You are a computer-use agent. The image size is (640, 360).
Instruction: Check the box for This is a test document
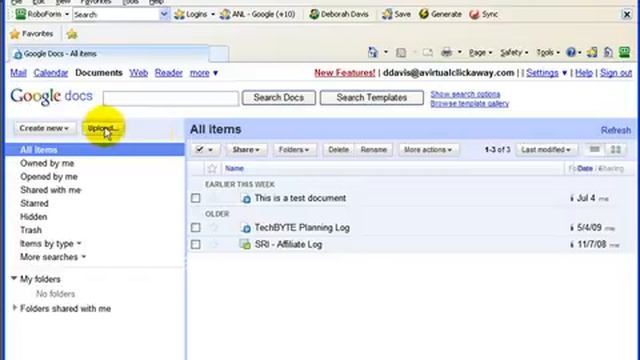point(196,198)
